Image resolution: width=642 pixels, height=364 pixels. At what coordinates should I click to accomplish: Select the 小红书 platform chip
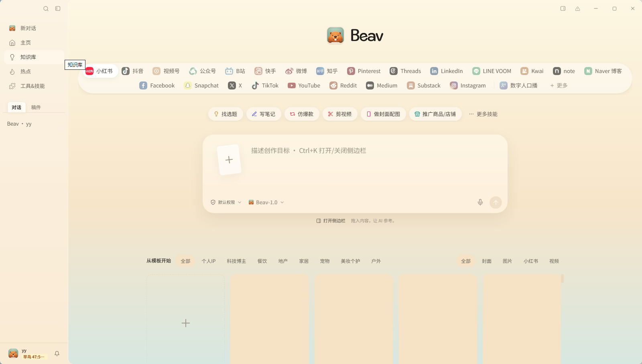coord(100,71)
